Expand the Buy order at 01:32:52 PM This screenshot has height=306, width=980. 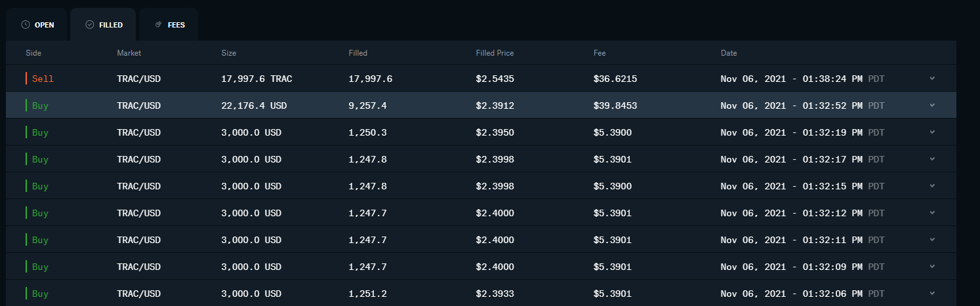[932, 105]
